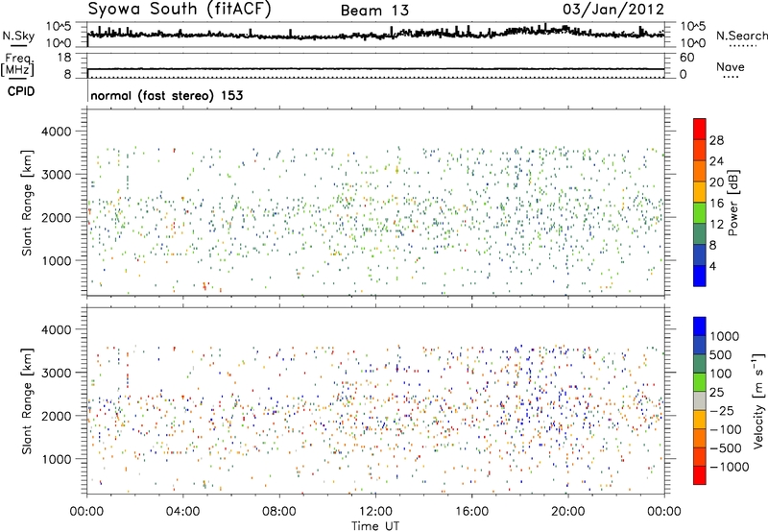Click the 'Power [dB]' colorbar label
This screenshot has height=532, width=768.
[x=732, y=203]
